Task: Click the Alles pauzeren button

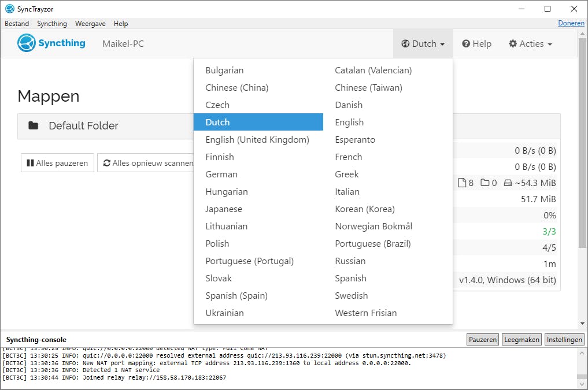Action: click(57, 162)
